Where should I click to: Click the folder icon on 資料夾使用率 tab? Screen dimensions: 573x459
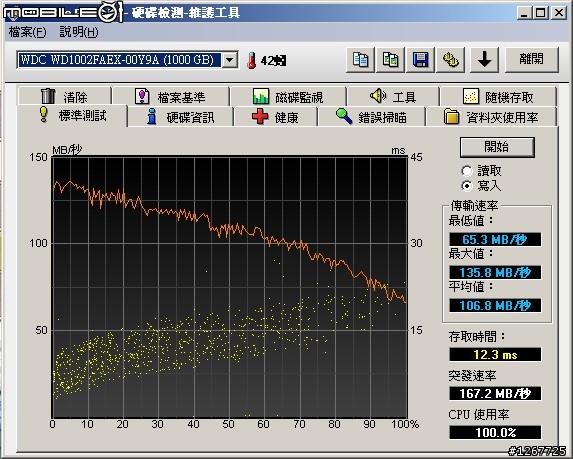451,117
